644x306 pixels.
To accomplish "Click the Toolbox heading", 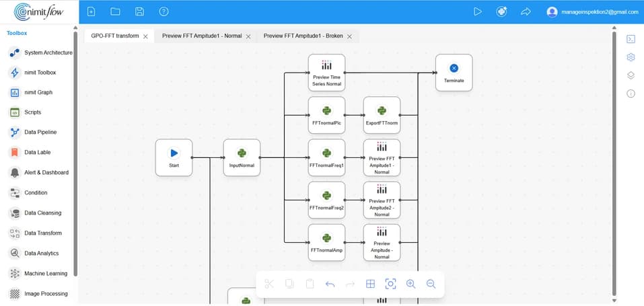I will pos(17,33).
